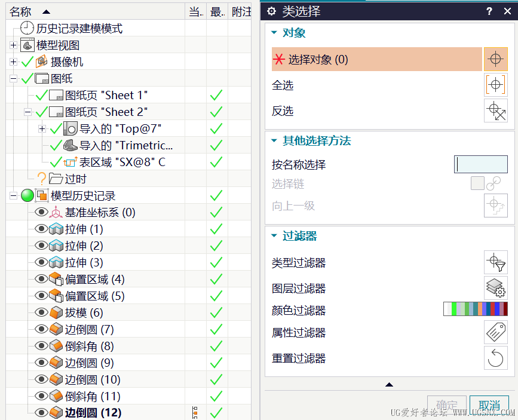The height and width of the screenshot is (420, 518).
Task: Collapse the 其他选择方法 section
Action: click(274, 140)
